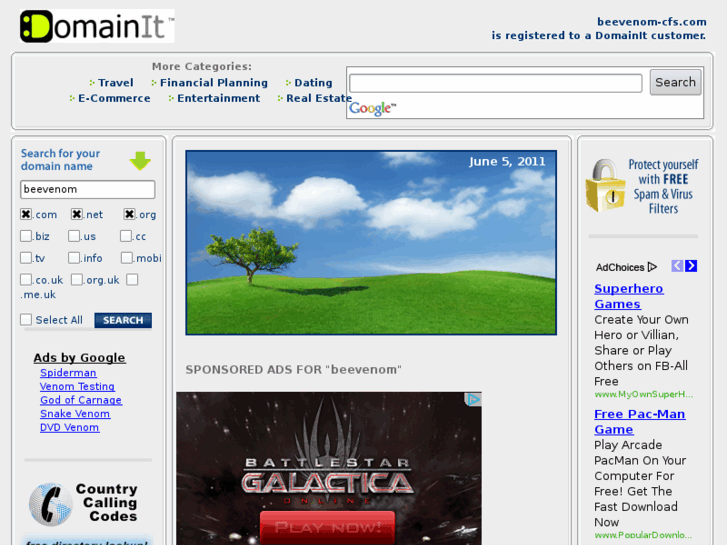This screenshot has width=727, height=545.
Task: Click the landscape tree image
Action: (x=371, y=242)
